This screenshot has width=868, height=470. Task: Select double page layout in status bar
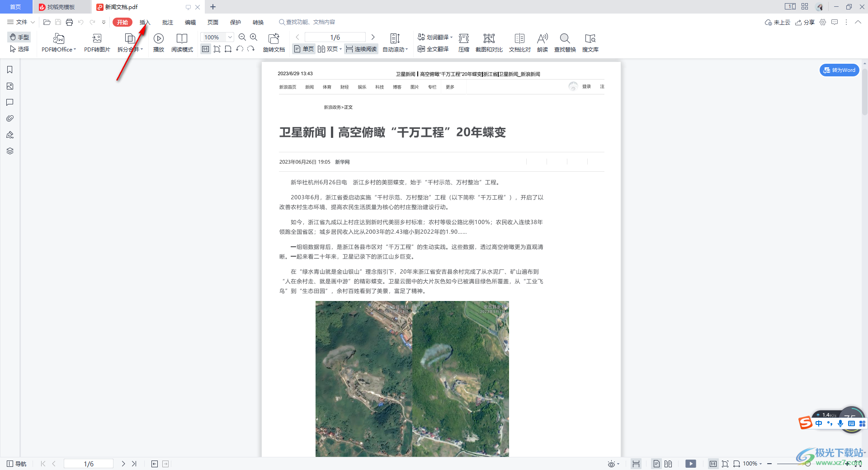coord(668,464)
